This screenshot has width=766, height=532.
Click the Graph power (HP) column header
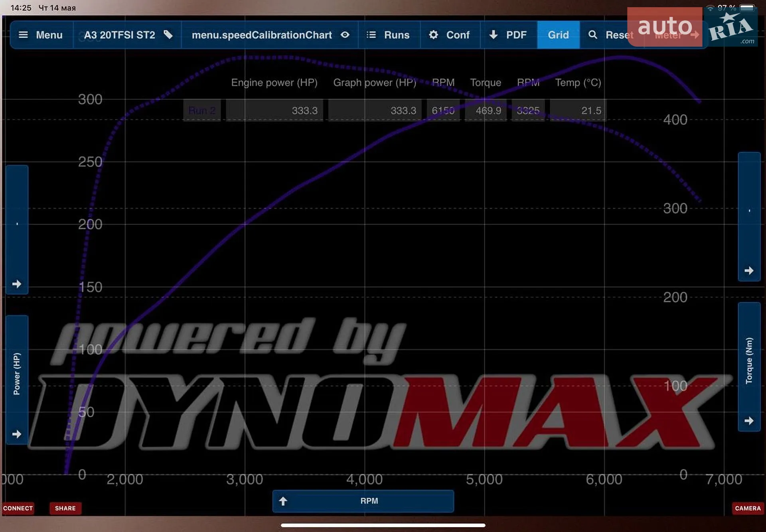tap(375, 83)
